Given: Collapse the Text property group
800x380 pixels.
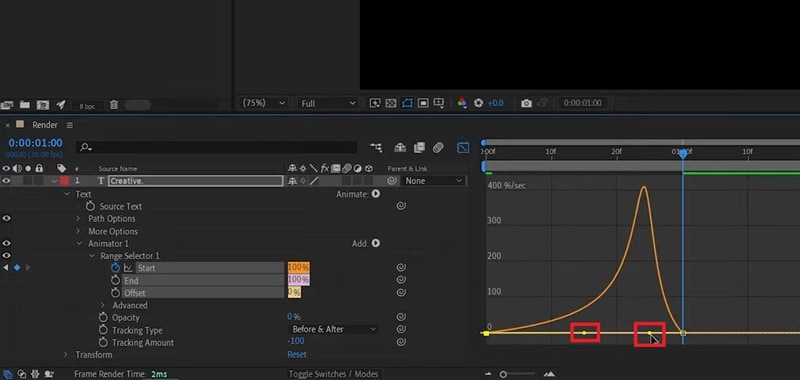Looking at the screenshot, I should (x=67, y=194).
